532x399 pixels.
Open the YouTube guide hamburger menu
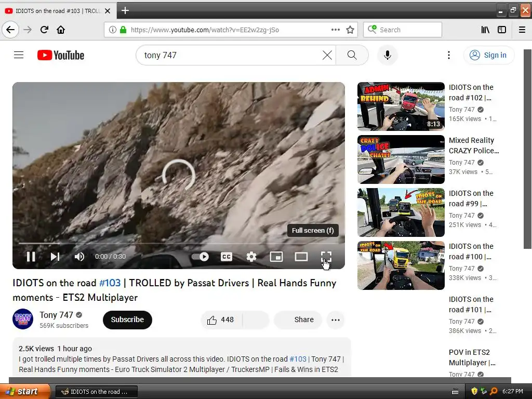pos(19,55)
